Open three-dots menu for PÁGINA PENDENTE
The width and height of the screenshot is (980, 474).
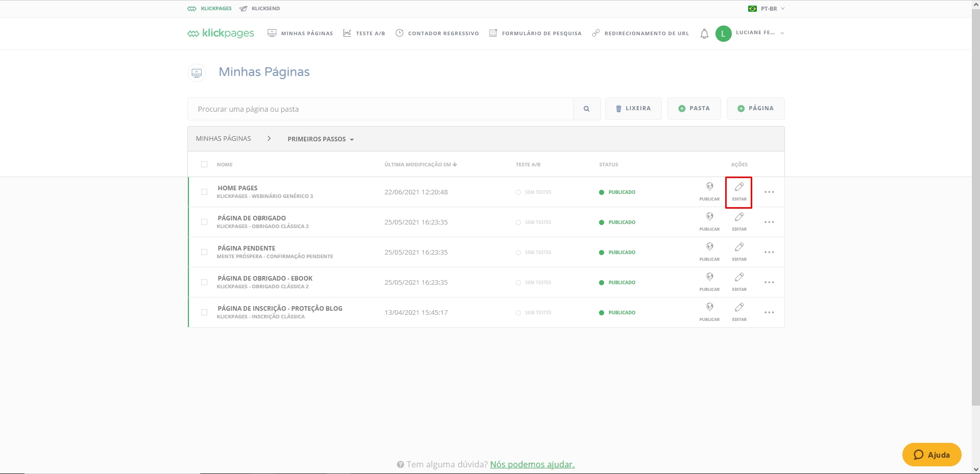tap(769, 252)
